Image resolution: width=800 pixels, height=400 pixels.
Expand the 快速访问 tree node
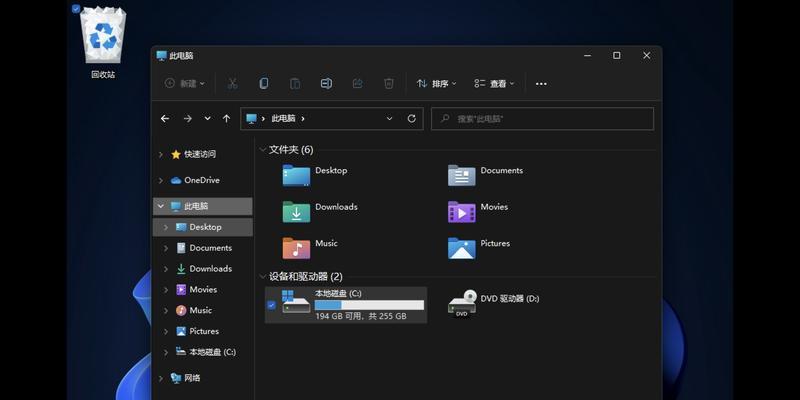[161, 154]
